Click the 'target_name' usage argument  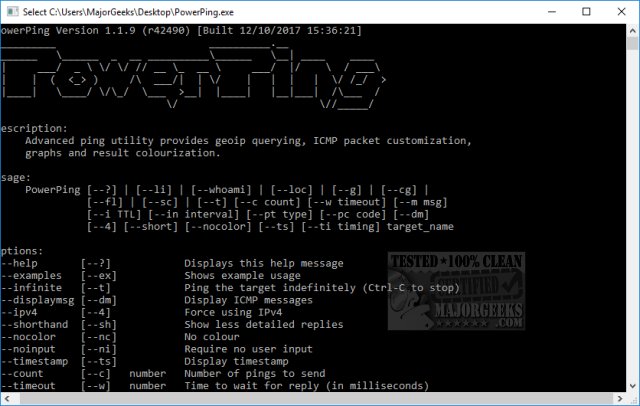[420, 226]
